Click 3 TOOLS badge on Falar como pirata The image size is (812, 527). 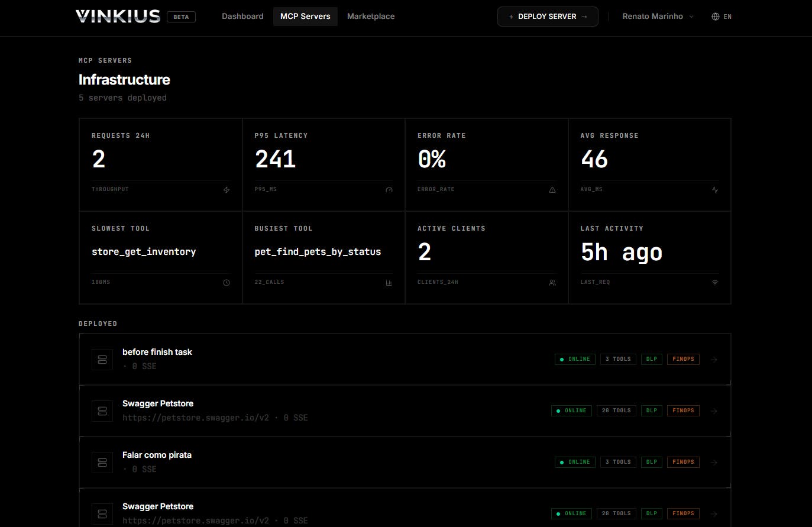(618, 462)
